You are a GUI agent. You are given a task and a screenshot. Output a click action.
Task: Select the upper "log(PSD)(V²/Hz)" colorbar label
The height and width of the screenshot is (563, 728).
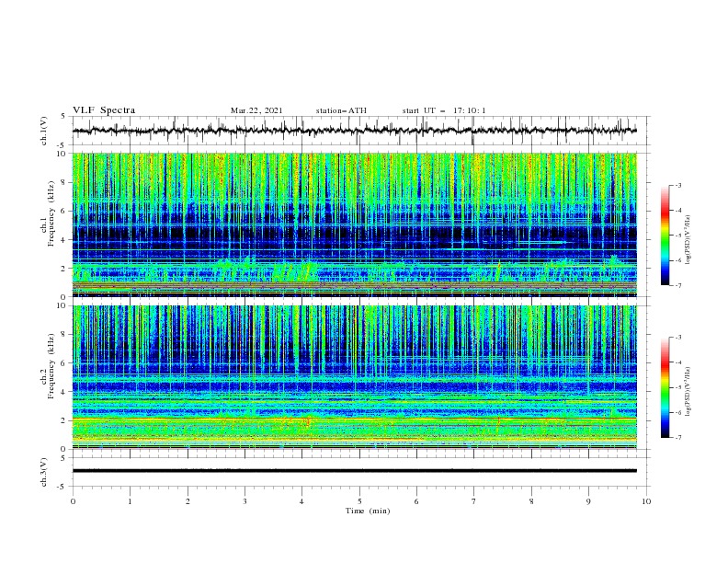pyautogui.click(x=688, y=240)
